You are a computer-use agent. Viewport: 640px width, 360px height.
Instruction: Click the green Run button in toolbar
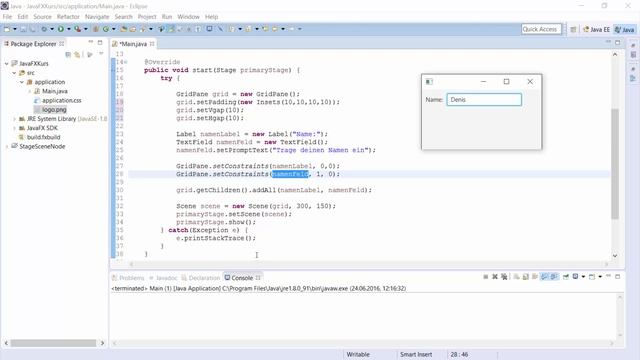pos(60,29)
